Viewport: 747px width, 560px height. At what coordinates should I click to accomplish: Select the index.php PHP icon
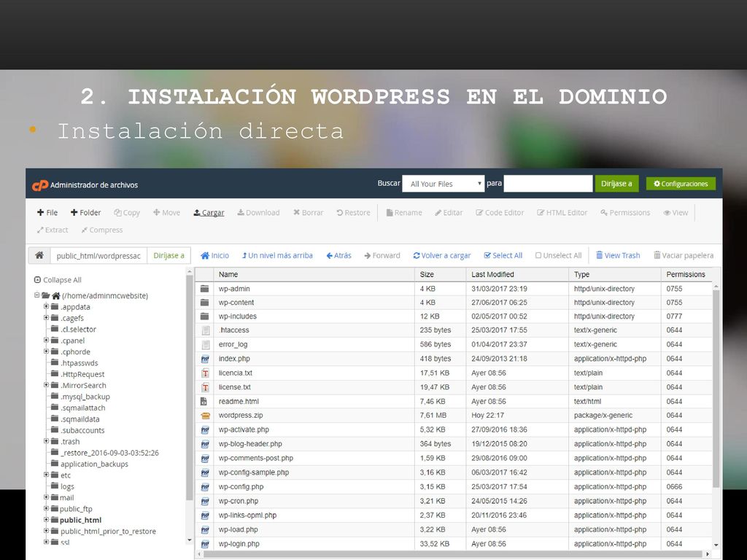click(205, 359)
